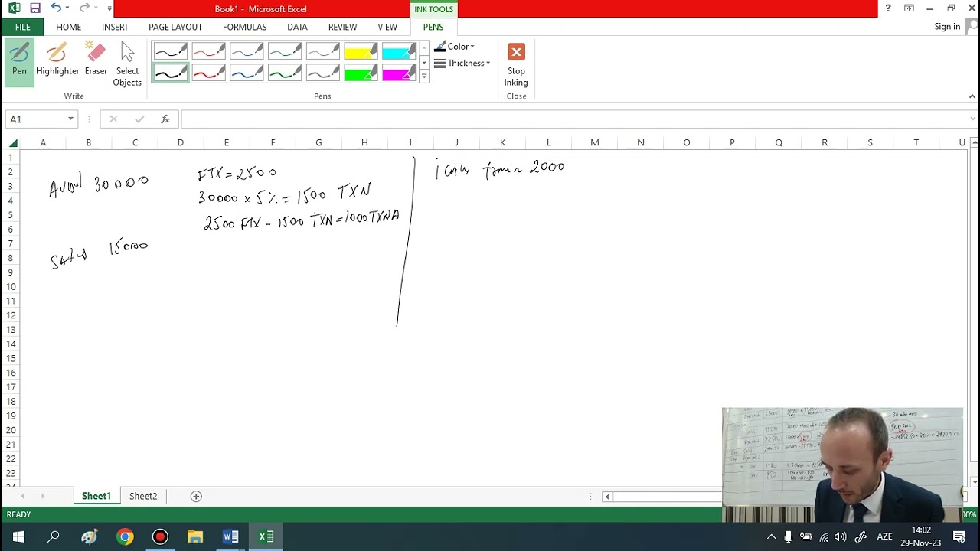Image resolution: width=980 pixels, height=551 pixels.
Task: Pick the thin black pen top row
Action: (x=170, y=51)
